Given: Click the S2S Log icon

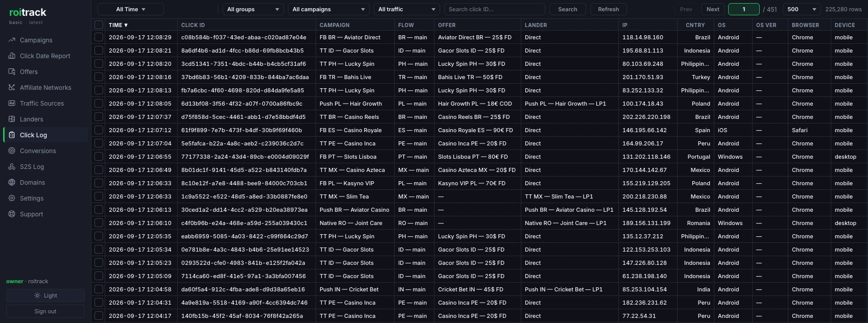Looking at the screenshot, I should click(x=12, y=166).
